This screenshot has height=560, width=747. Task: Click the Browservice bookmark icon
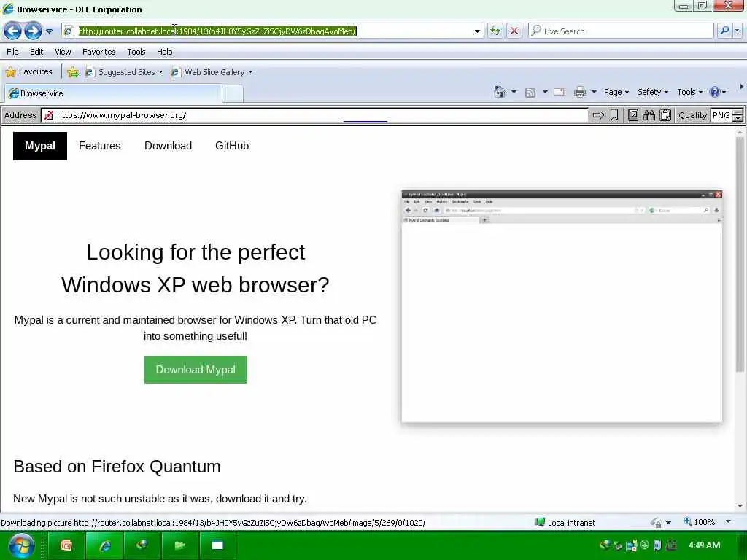[614, 115]
